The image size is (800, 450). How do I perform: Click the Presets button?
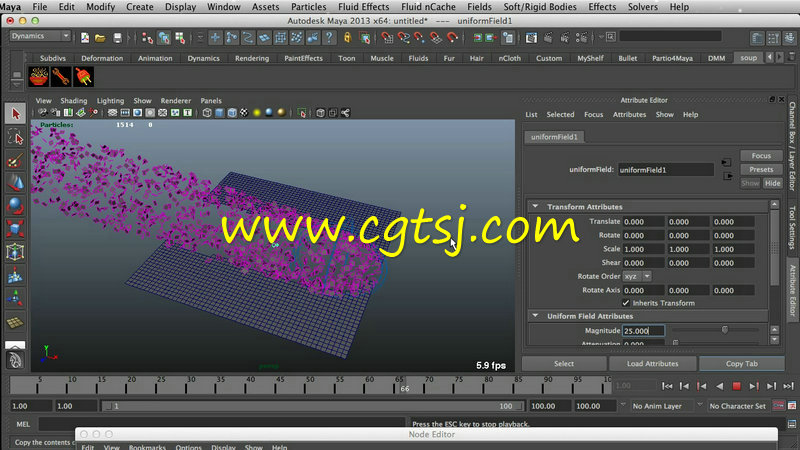(761, 169)
